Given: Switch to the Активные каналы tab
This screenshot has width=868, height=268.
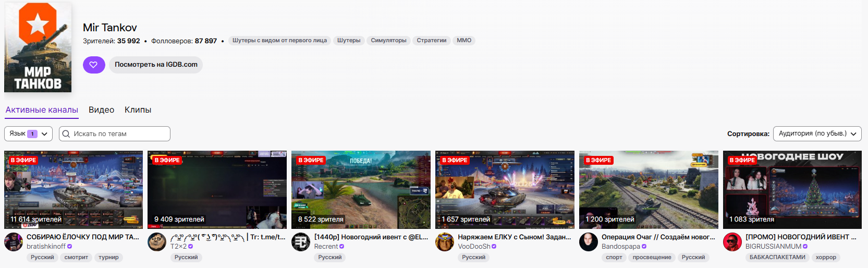Looking at the screenshot, I should (42, 109).
